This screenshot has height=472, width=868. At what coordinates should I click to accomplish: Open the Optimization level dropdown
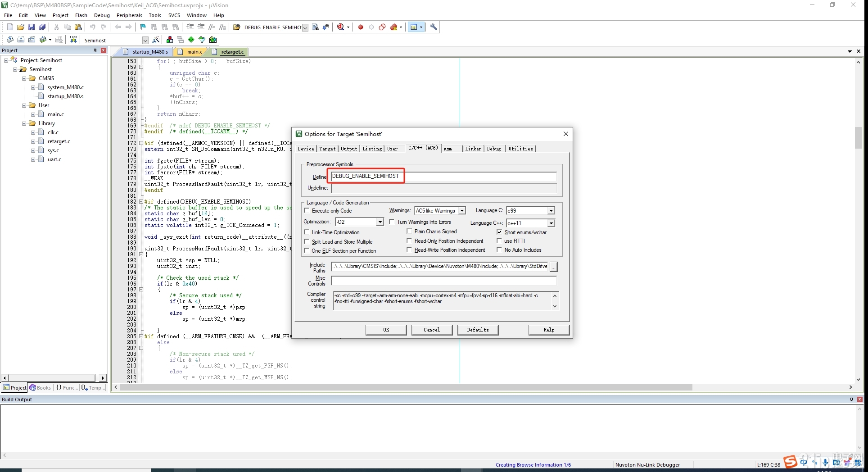pos(380,222)
